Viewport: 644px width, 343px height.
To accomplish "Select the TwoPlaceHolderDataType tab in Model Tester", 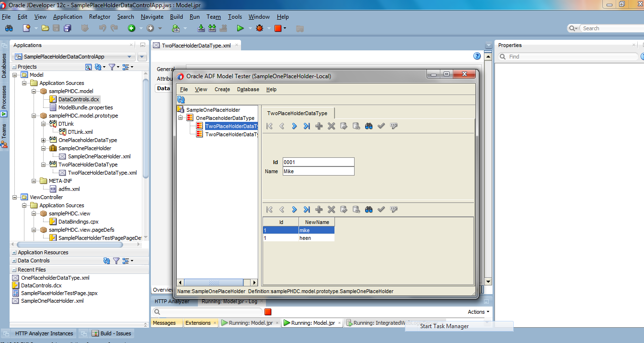I will pyautogui.click(x=297, y=113).
